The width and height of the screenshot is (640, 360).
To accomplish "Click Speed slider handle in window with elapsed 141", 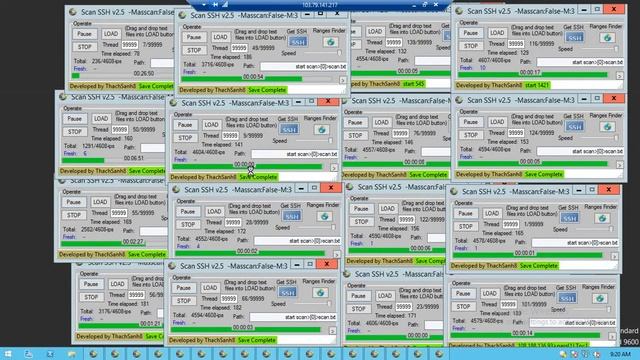I will click(x=330, y=141).
